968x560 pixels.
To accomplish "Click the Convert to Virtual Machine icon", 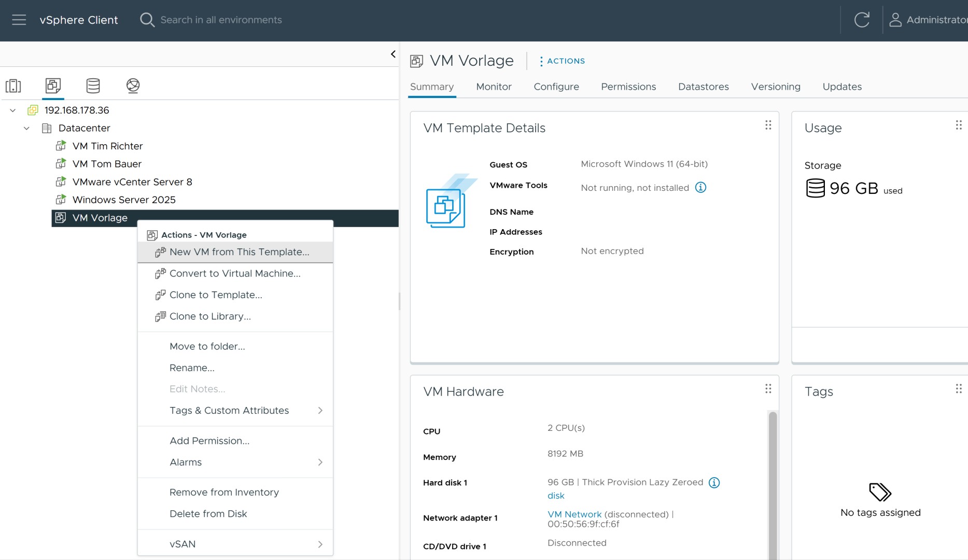I will tap(160, 273).
